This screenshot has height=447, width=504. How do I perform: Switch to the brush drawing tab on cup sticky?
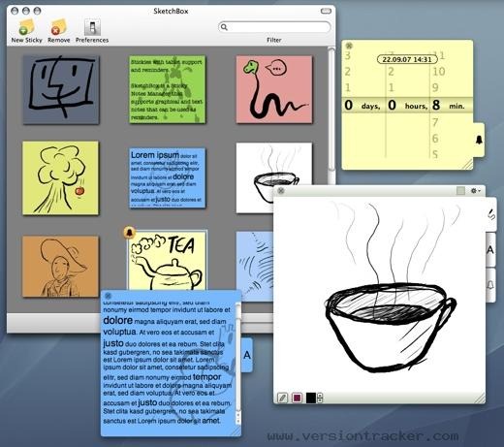coord(491,214)
